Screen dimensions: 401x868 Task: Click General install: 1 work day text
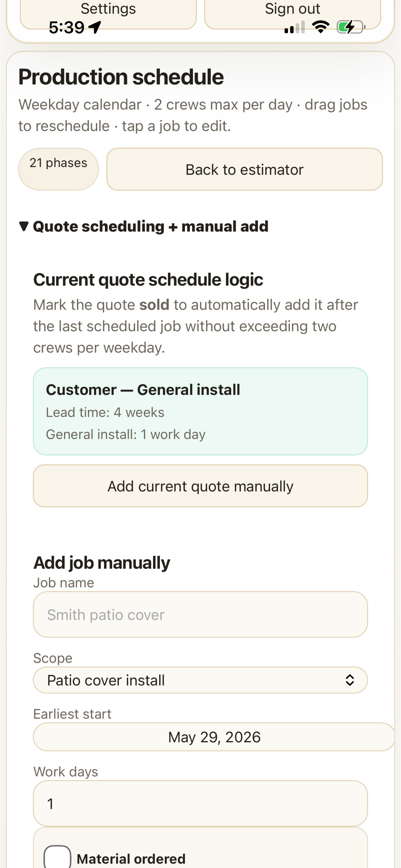(126, 434)
